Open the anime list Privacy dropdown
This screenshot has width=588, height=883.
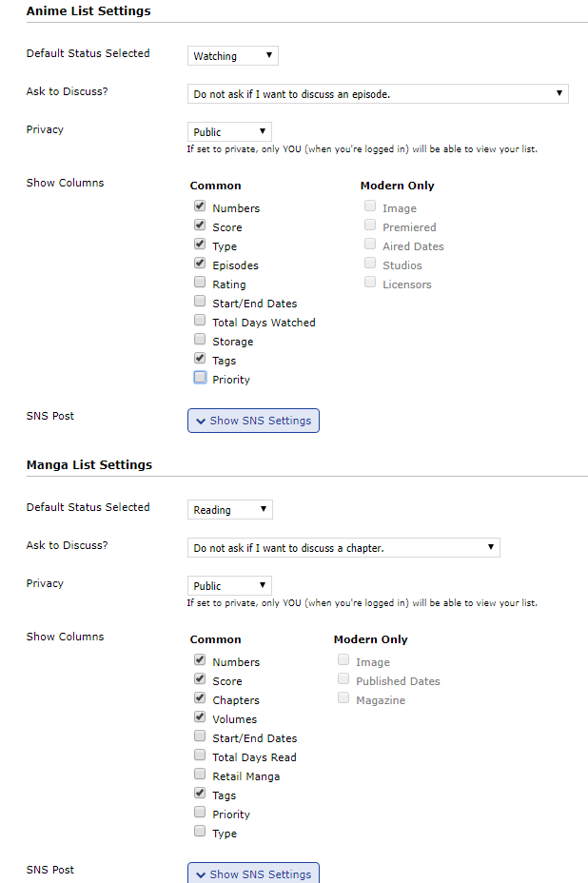click(x=229, y=132)
